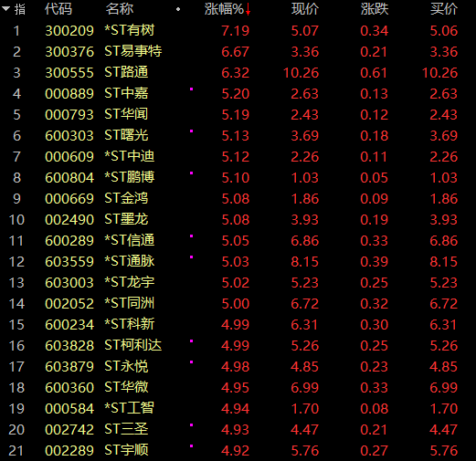Viewport: 476px width, 461px height.
Task: Open the dropdown triangle beside 指 header
Action: [x=5, y=9]
